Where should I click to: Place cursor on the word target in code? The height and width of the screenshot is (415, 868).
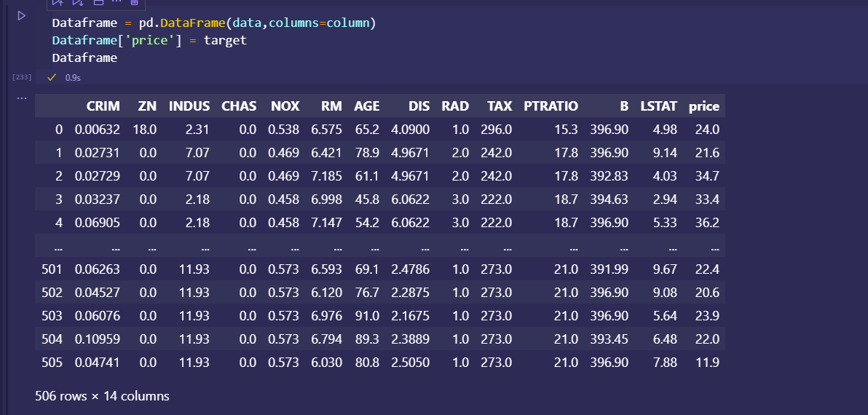pyautogui.click(x=225, y=40)
